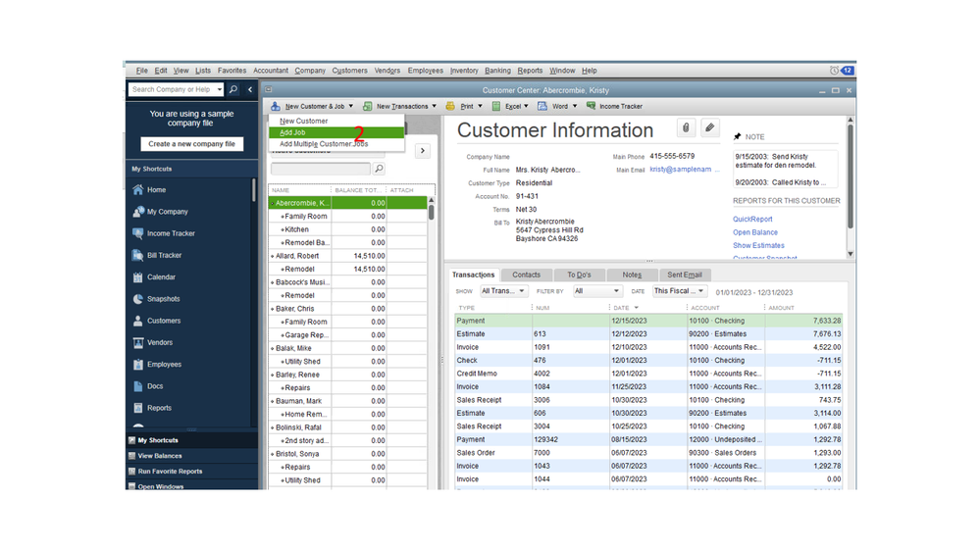Open the Show Estimates link
This screenshot has height=551, width=980.
pos(758,245)
